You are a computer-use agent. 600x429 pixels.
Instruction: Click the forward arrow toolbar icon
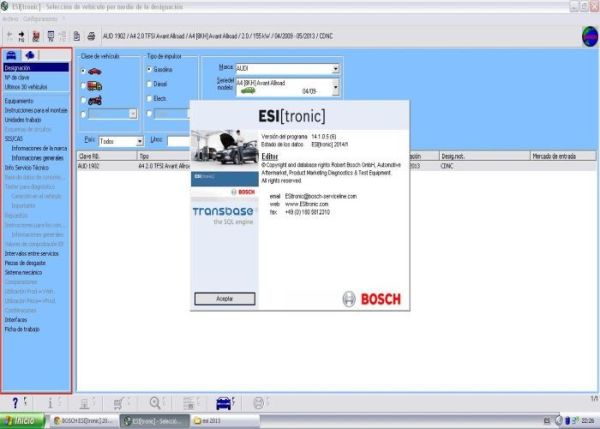pyautogui.click(x=21, y=36)
